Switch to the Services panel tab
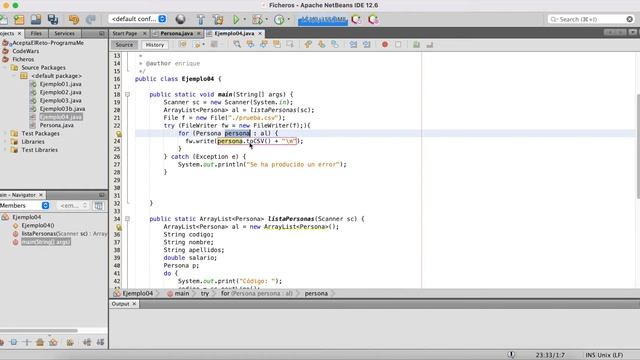640x360 pixels. pos(64,33)
